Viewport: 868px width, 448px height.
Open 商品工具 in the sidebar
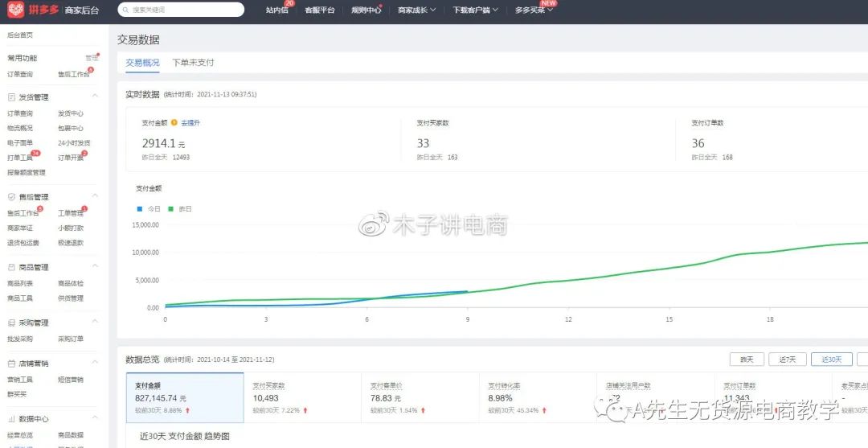[x=20, y=298]
